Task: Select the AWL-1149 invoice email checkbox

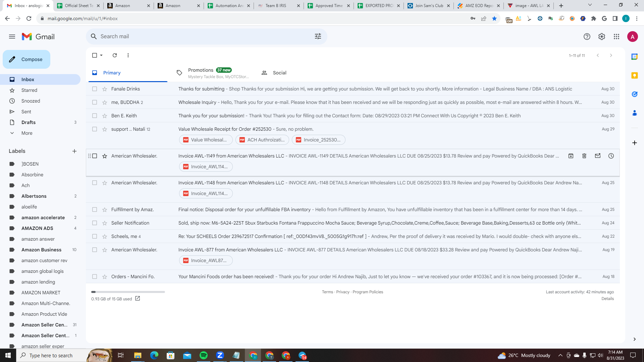Action: (x=95, y=156)
